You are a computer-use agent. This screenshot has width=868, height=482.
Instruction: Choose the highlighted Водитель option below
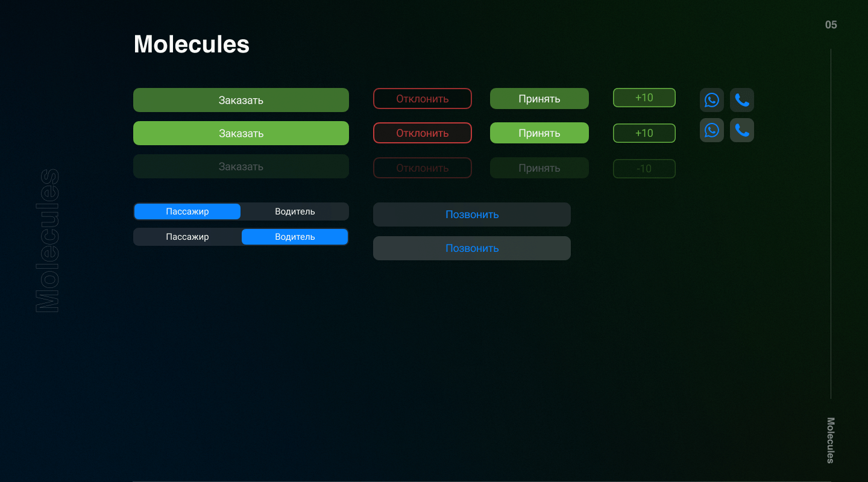295,237
